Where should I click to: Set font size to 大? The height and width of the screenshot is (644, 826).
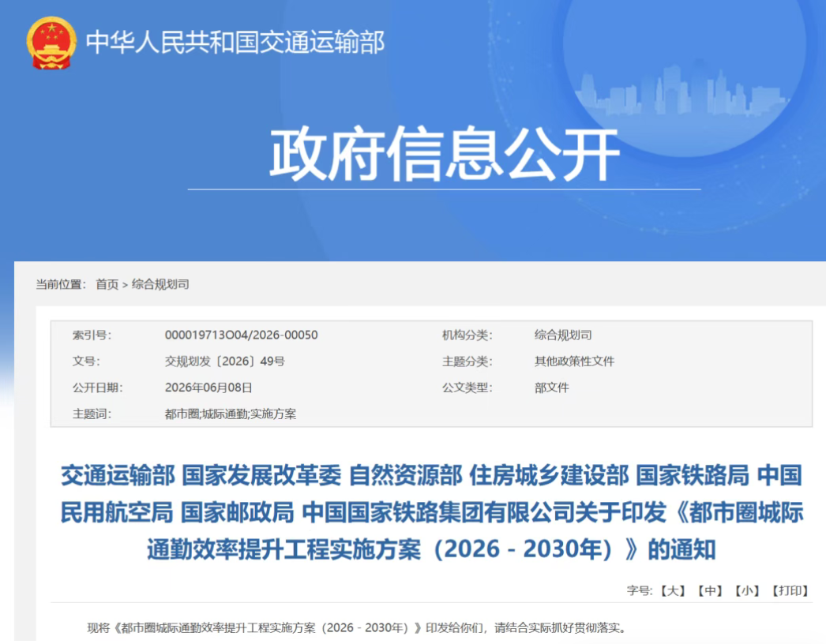pyautogui.click(x=673, y=591)
